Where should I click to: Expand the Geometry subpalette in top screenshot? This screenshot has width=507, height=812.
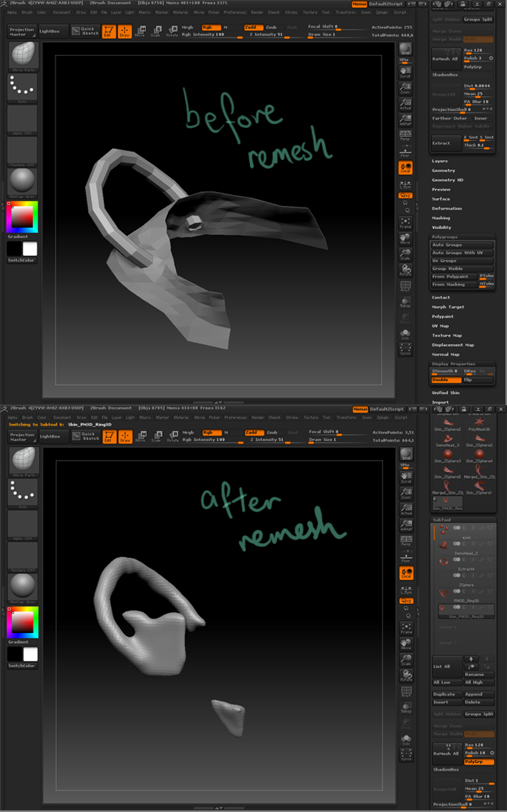(444, 171)
